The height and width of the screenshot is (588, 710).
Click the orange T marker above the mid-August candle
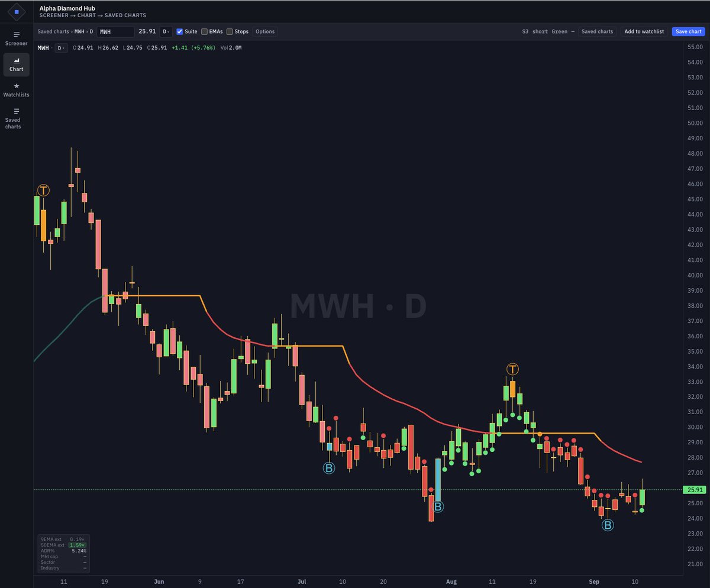(512, 369)
